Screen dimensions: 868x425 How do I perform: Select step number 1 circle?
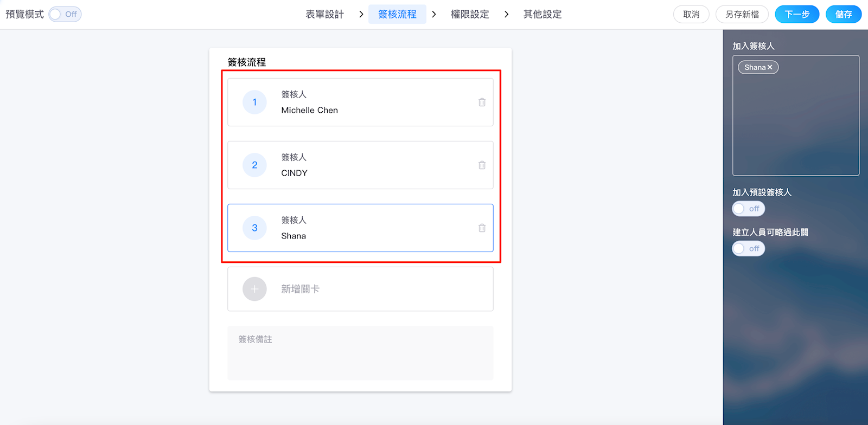[254, 102]
